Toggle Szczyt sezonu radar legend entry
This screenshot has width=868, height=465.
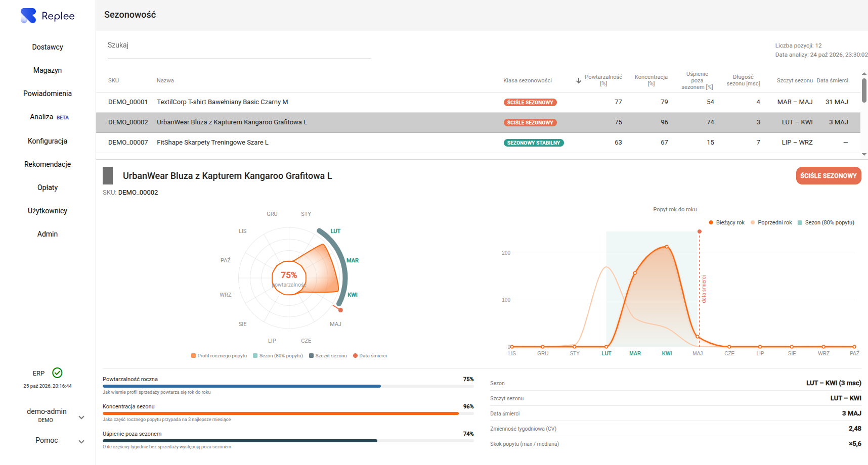(328, 356)
